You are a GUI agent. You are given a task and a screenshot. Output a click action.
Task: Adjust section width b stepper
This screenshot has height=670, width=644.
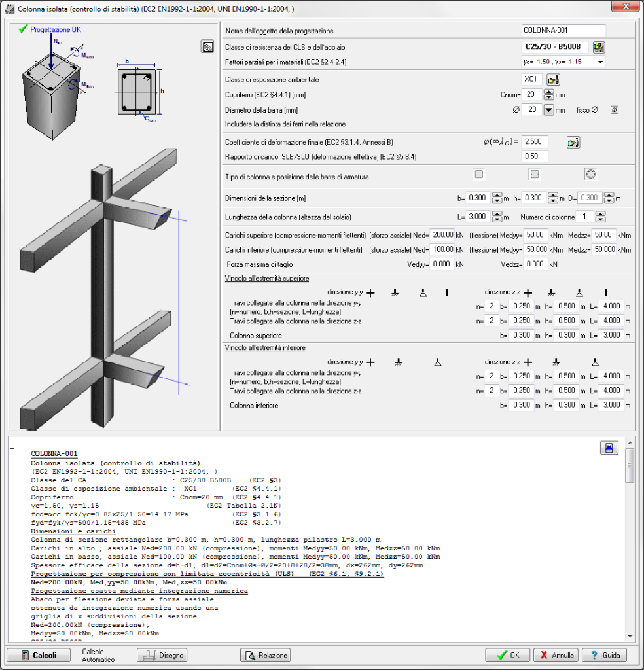click(x=497, y=198)
